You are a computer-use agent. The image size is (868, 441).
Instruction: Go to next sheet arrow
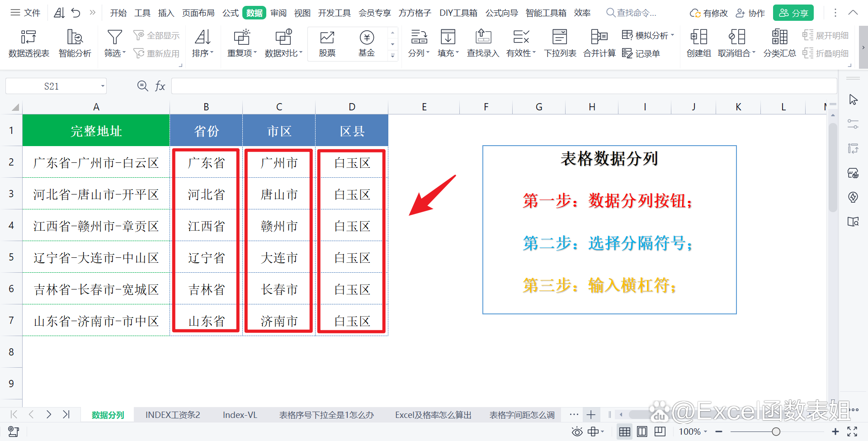48,414
